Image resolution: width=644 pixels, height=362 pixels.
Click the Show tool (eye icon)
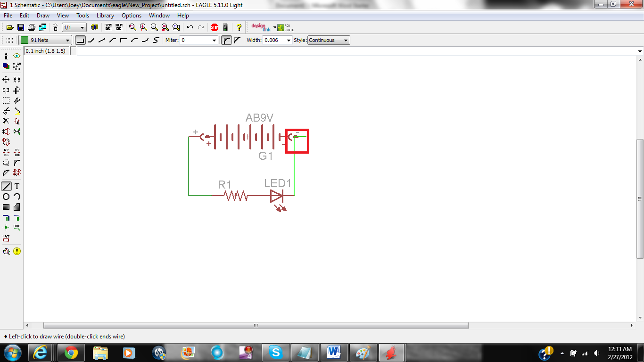pos(17,56)
